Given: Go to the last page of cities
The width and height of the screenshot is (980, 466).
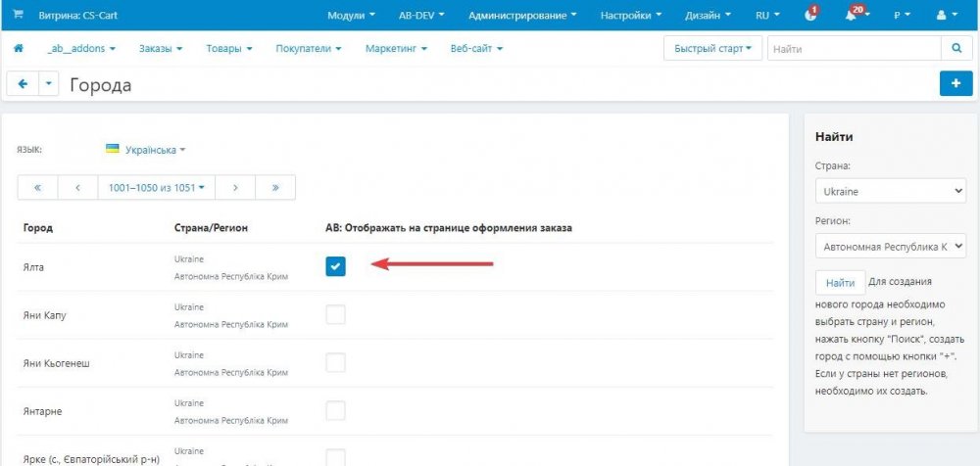Looking at the screenshot, I should [275, 187].
